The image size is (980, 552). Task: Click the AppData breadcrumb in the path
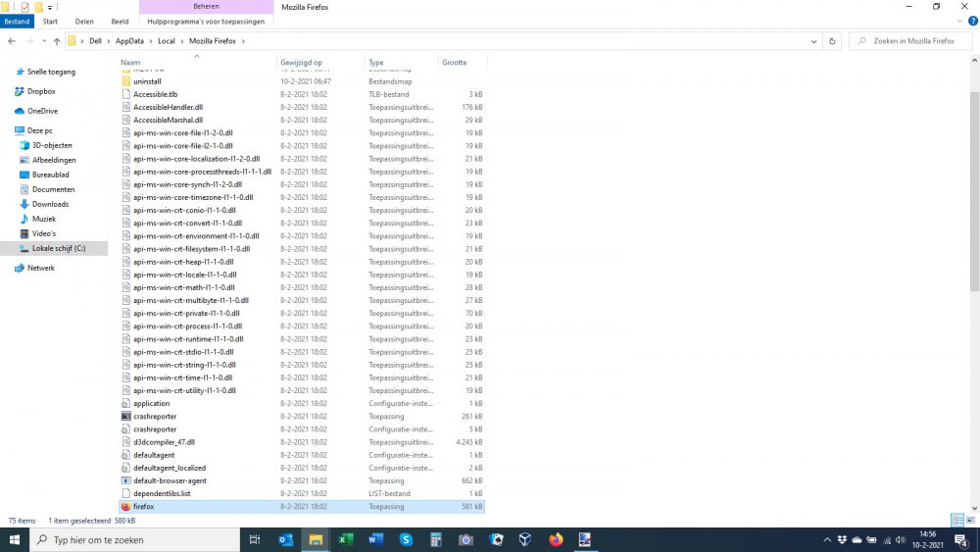point(129,41)
